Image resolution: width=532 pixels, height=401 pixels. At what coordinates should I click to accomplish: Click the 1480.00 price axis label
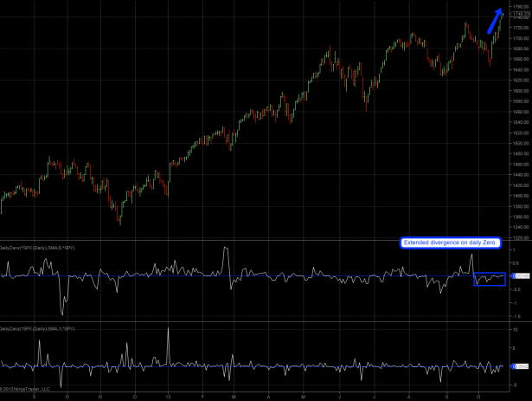click(521, 153)
